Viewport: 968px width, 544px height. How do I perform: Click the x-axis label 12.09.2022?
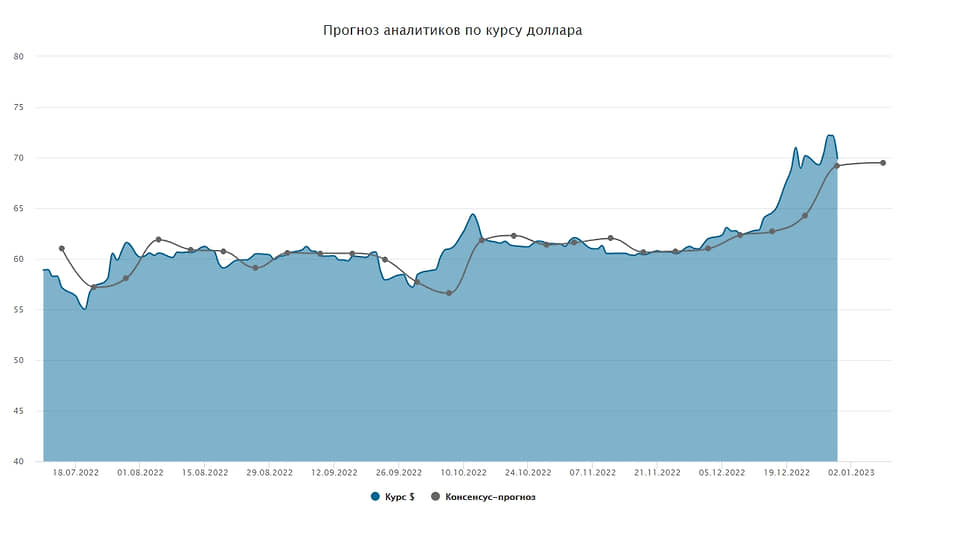pyautogui.click(x=334, y=473)
